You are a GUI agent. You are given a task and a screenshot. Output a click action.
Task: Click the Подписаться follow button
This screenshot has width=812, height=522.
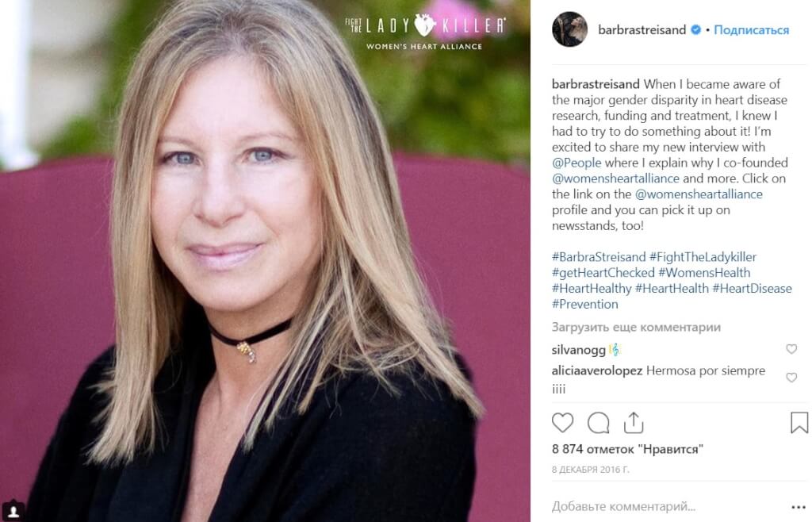[x=752, y=30]
